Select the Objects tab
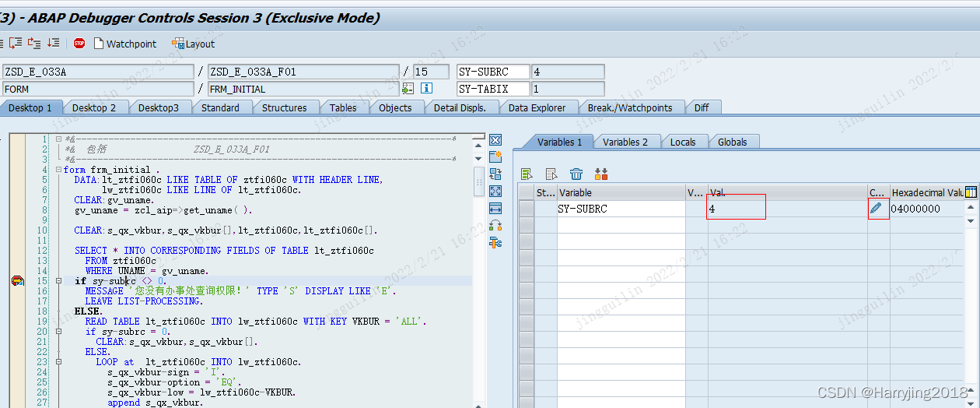The image size is (980, 408). tap(395, 107)
